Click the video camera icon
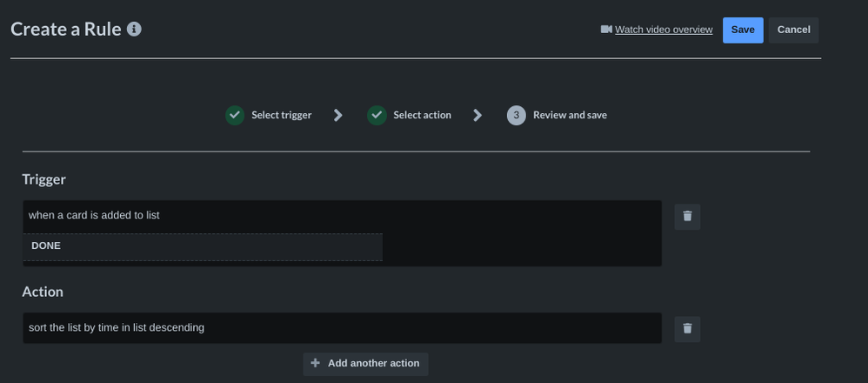 pyautogui.click(x=606, y=30)
